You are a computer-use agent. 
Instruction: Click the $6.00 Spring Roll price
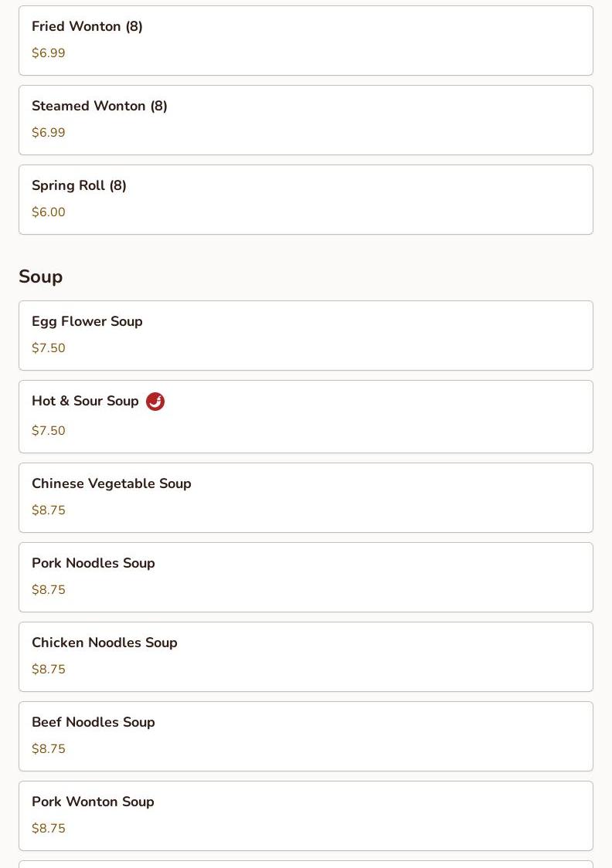point(49,212)
